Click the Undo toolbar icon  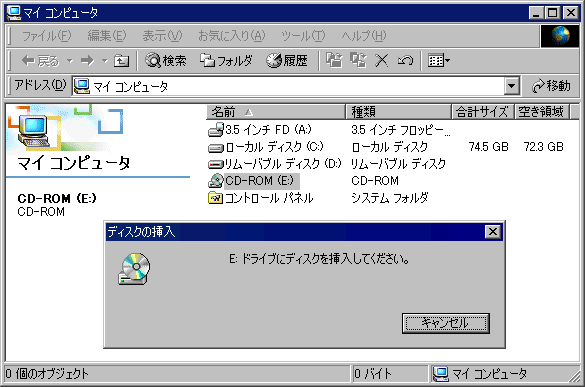coord(405,60)
